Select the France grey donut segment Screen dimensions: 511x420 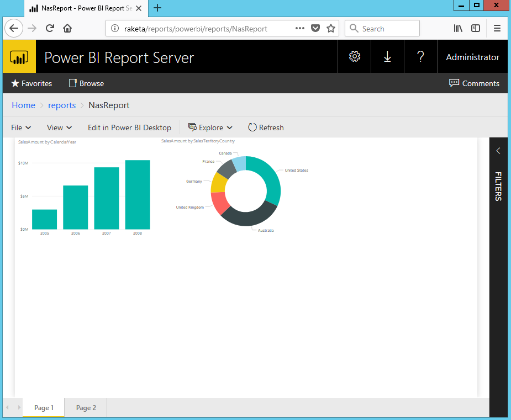[x=226, y=169]
